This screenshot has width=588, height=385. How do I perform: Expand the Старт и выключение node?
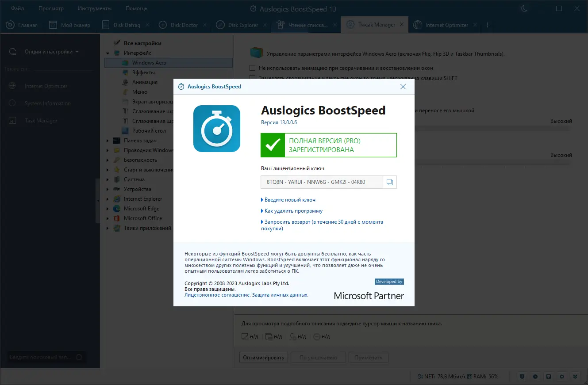coord(108,170)
